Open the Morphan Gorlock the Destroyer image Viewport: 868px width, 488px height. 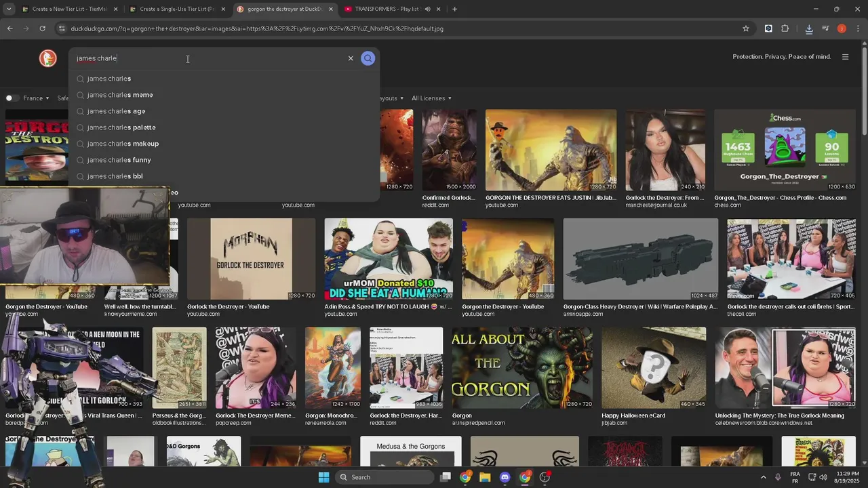click(x=251, y=259)
